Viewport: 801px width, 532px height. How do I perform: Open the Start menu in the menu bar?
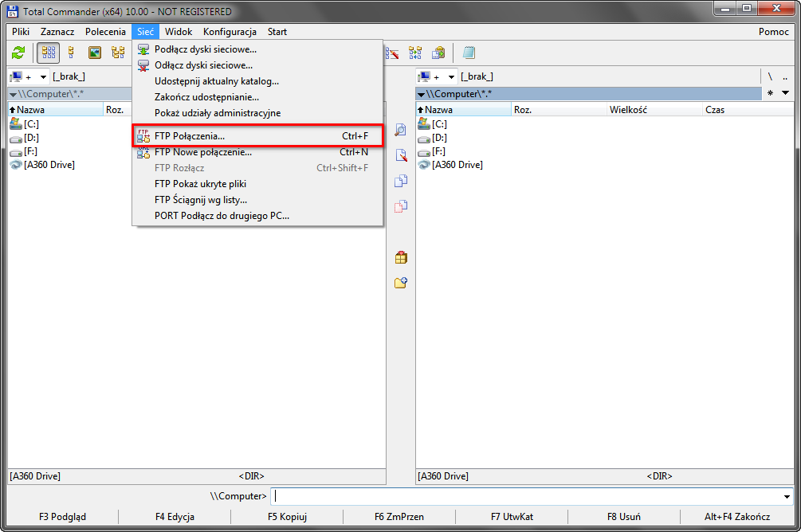click(x=277, y=32)
